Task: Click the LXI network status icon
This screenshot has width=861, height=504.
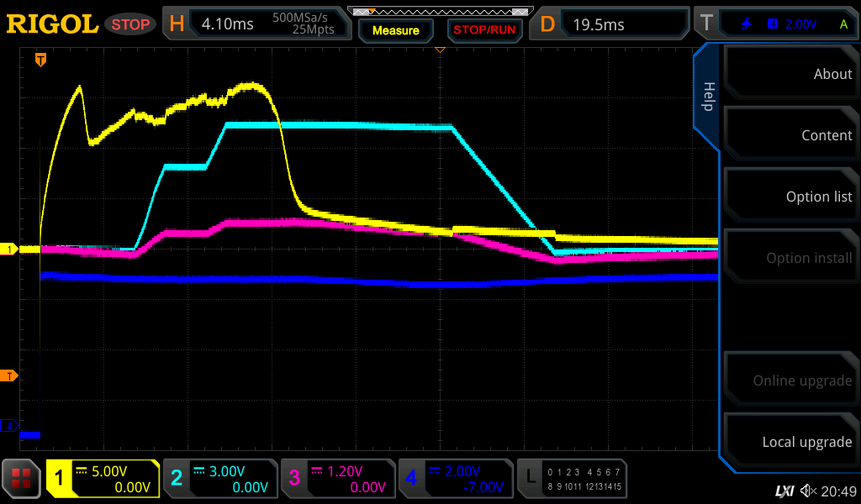Action: coord(784,491)
